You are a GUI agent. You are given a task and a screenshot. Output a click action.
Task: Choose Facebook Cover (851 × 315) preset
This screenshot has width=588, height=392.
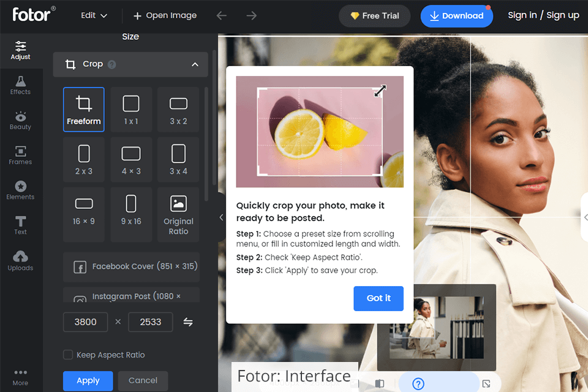tap(131, 266)
